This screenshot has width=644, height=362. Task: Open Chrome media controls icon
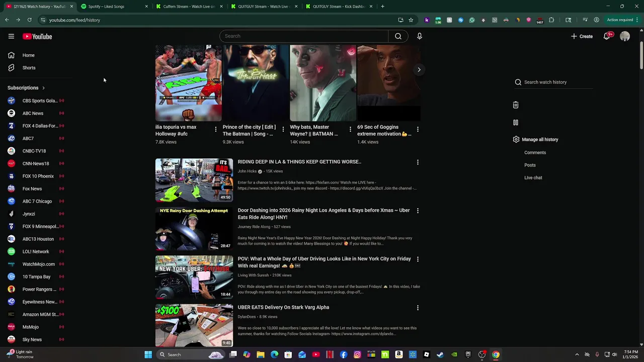[x=585, y=20]
